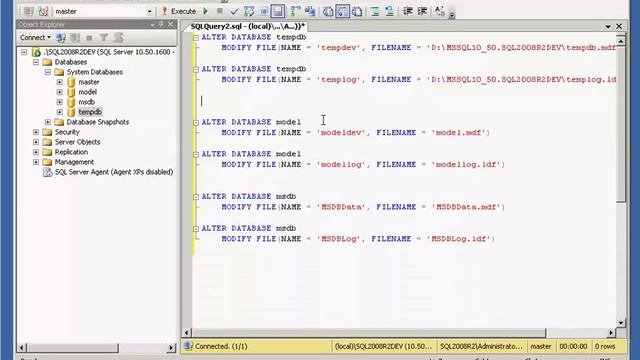Uncomment the selected lines icon
Image resolution: width=640 pixels, height=360 pixels.
point(389,11)
